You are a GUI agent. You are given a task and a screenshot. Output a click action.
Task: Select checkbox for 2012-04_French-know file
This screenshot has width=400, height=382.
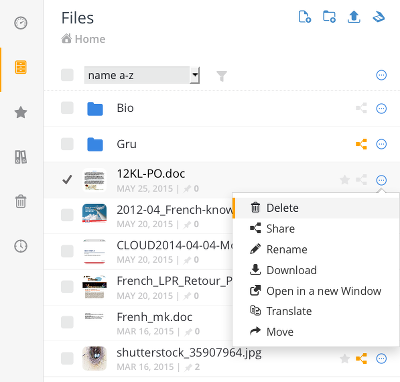point(67,215)
